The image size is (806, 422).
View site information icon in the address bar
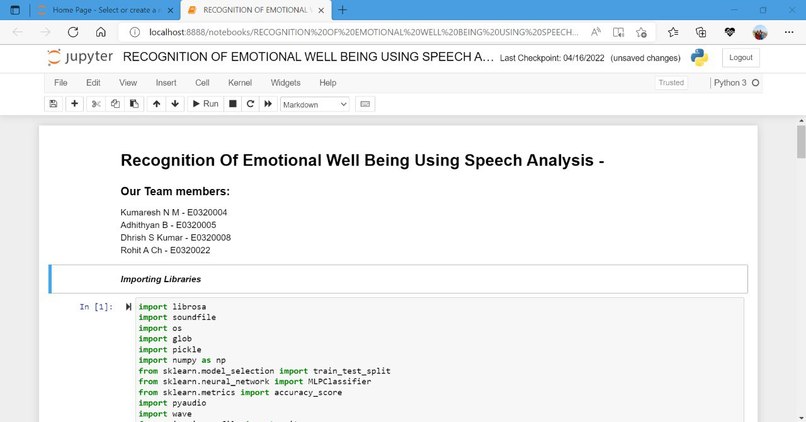pyautogui.click(x=135, y=32)
